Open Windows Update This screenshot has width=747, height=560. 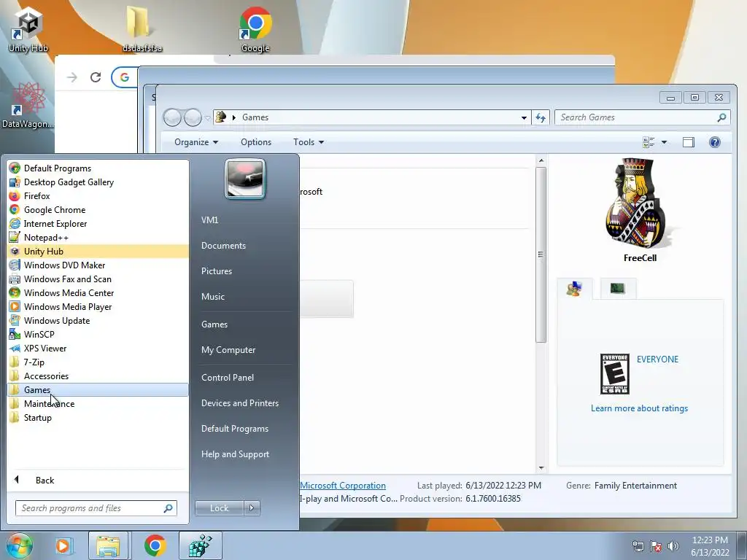98,321
